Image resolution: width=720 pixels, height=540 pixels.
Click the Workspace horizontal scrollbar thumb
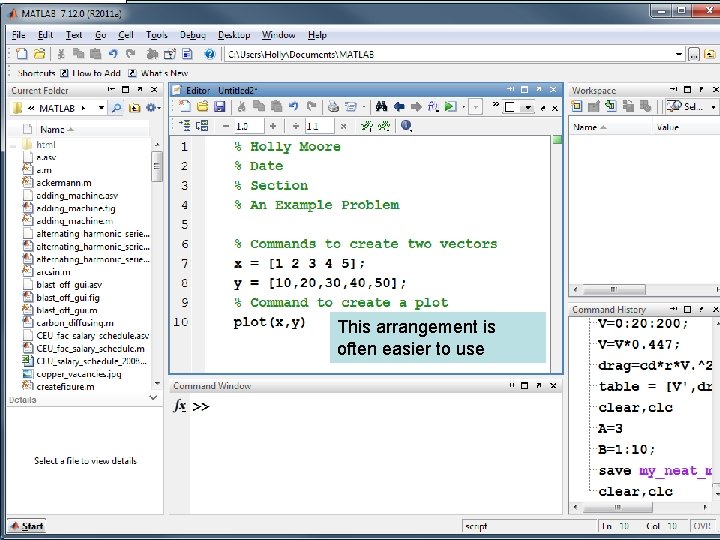[x=613, y=290]
